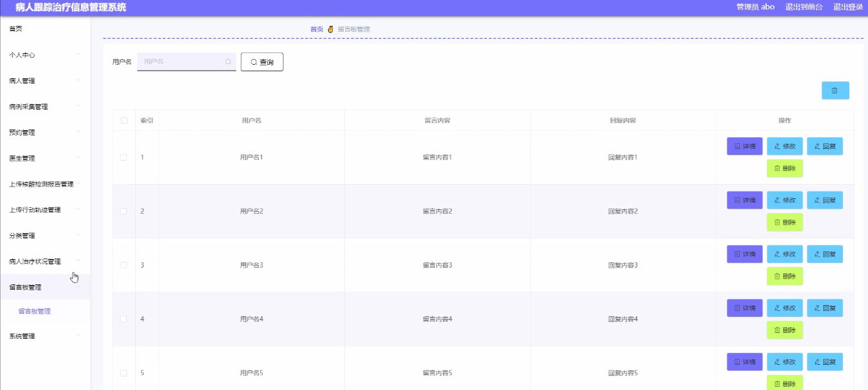Expand the 病人管理 sidebar menu
This screenshot has height=390, width=868.
coord(45,81)
